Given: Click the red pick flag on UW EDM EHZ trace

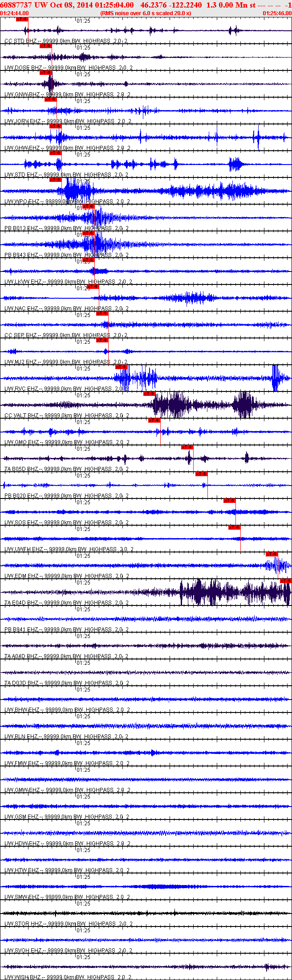Looking at the screenshot, I should 272,554.
